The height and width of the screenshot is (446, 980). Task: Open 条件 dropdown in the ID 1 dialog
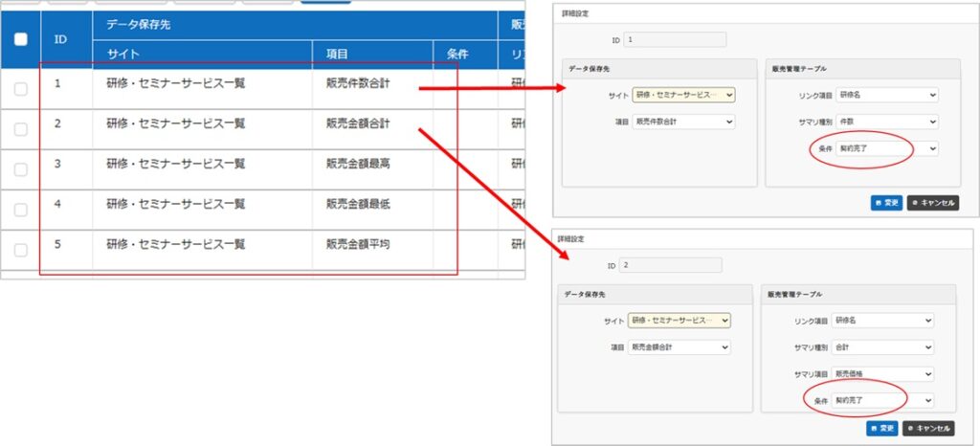(887, 148)
